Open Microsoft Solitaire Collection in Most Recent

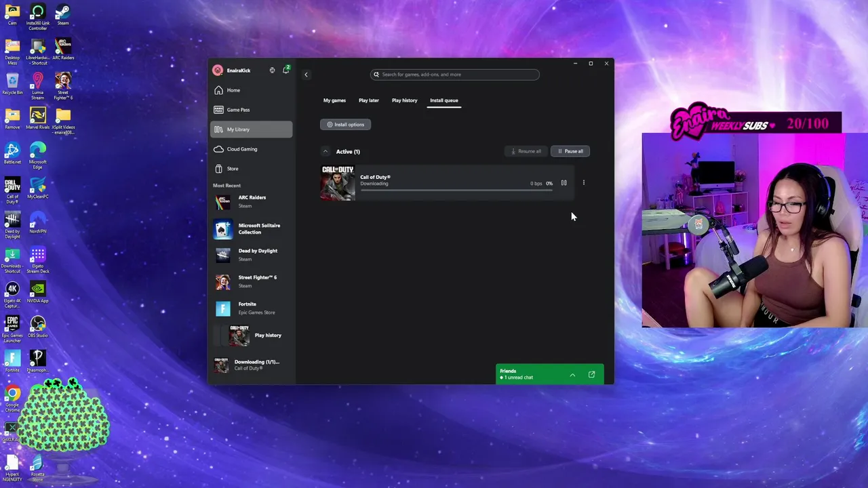[x=251, y=229]
